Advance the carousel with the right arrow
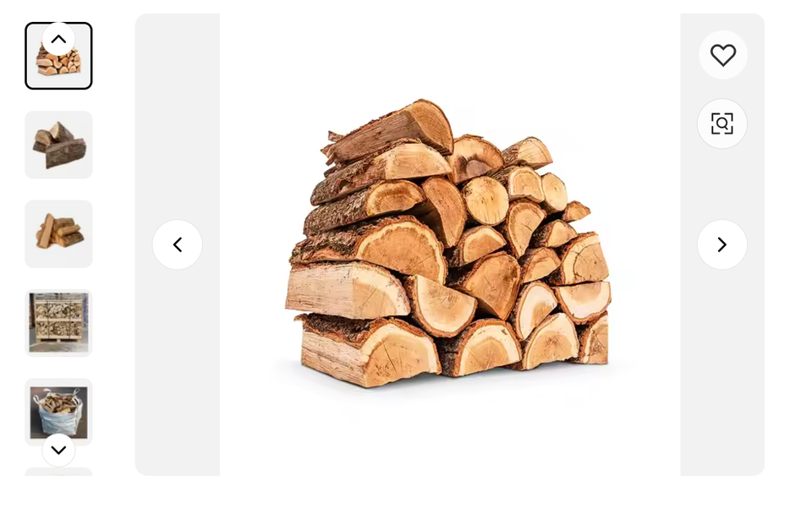This screenshot has width=812, height=526. point(721,244)
